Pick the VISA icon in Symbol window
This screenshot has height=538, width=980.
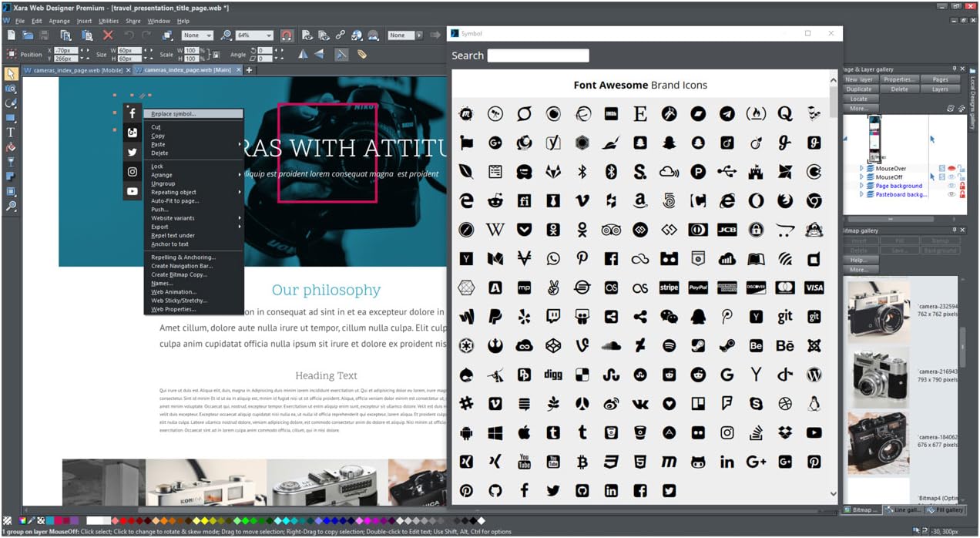[814, 287]
